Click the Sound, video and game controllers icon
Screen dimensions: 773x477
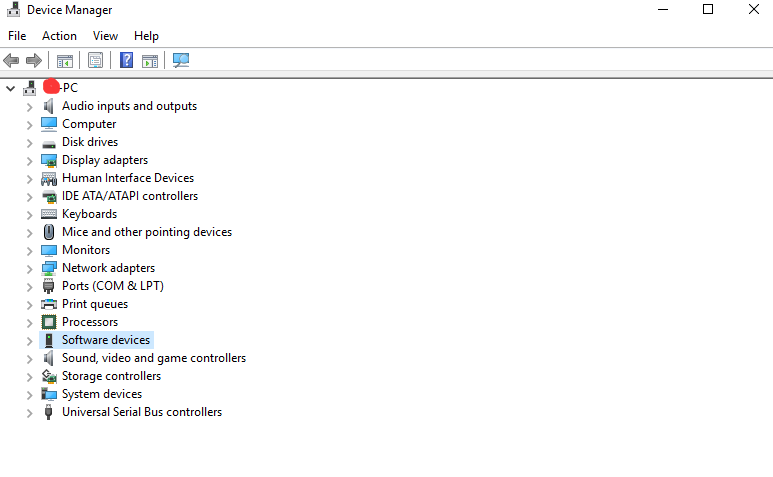pos(48,358)
